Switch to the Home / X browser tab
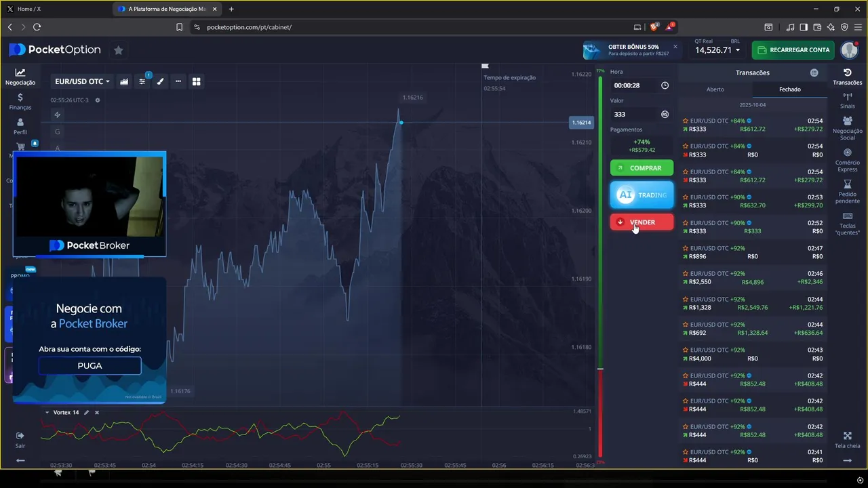 [56, 9]
